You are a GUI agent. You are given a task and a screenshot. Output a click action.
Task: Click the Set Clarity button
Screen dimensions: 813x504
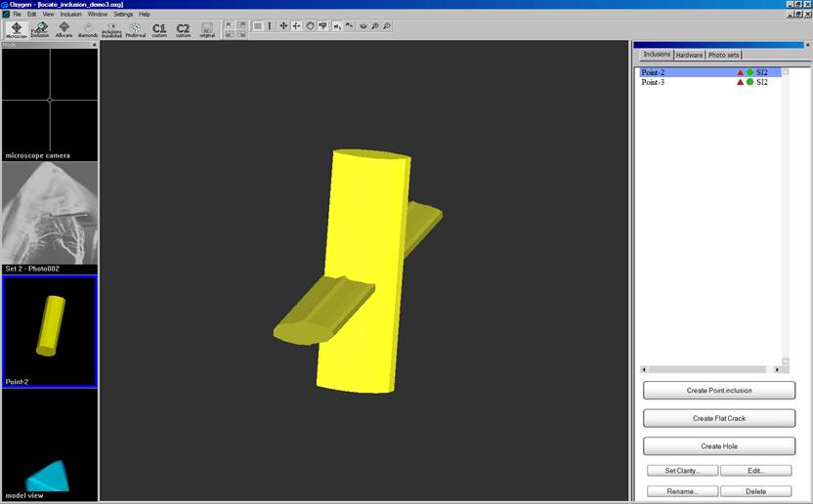tap(682, 471)
